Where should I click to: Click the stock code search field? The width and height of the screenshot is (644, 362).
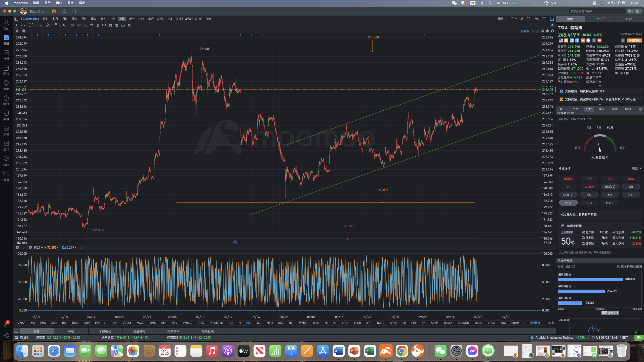pyautogui.click(x=597, y=11)
